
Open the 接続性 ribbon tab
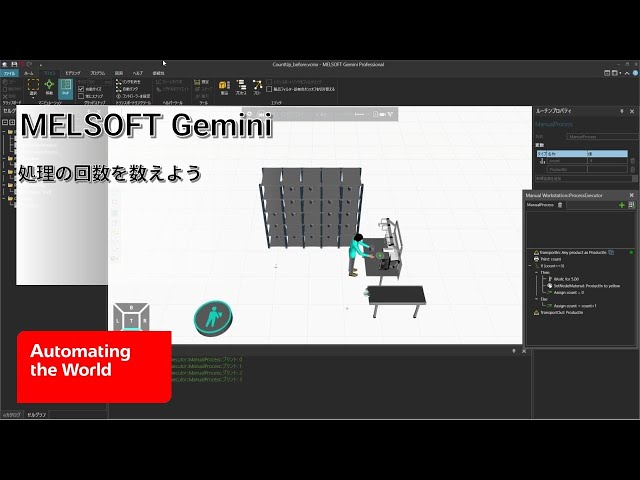tap(158, 73)
